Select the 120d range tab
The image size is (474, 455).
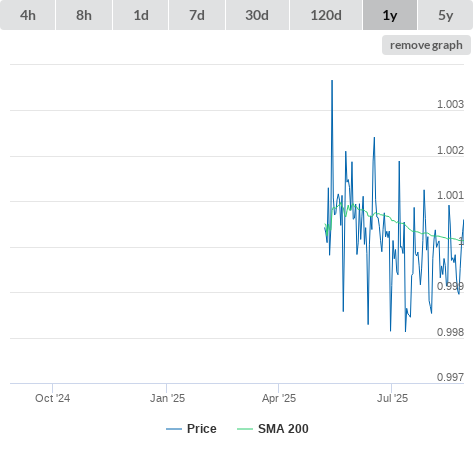click(326, 15)
